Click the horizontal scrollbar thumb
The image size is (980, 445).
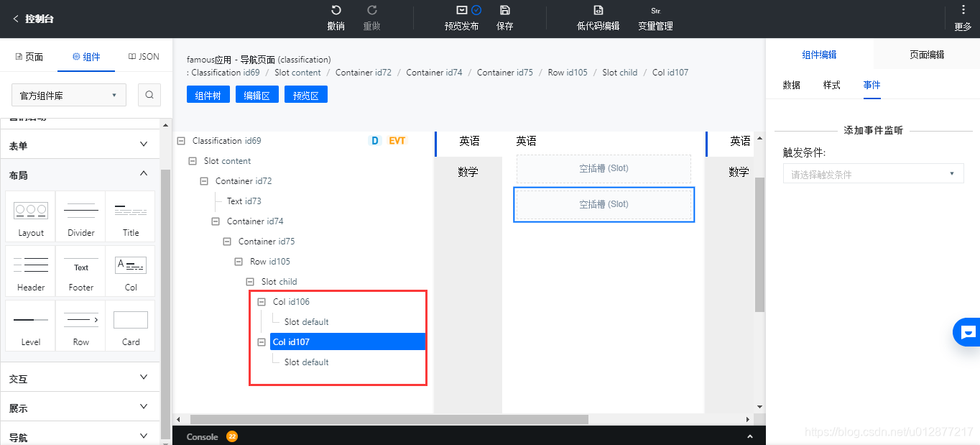389,419
